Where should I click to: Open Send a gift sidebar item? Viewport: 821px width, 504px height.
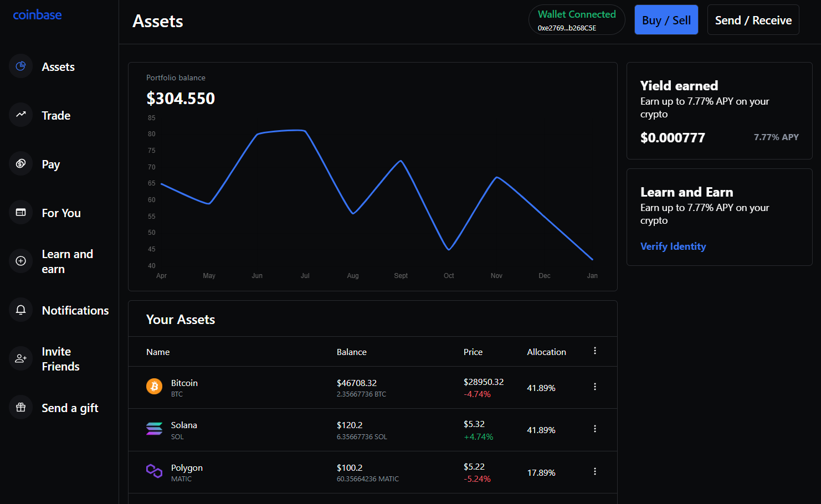point(70,408)
